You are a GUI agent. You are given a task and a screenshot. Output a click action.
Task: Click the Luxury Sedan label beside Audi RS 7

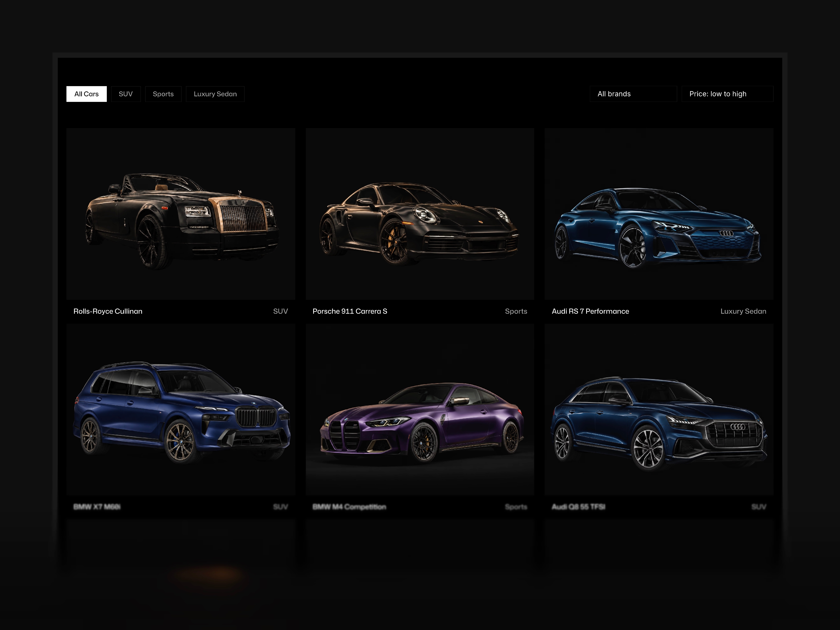[743, 311]
